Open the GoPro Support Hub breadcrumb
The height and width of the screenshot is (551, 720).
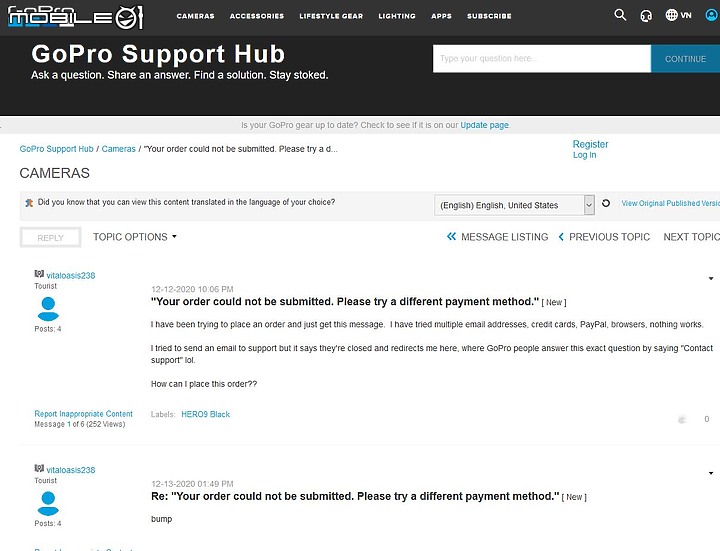point(56,149)
